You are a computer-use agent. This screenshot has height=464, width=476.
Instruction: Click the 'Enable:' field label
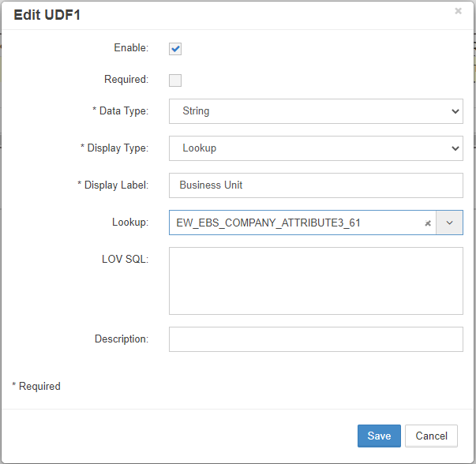pos(131,48)
